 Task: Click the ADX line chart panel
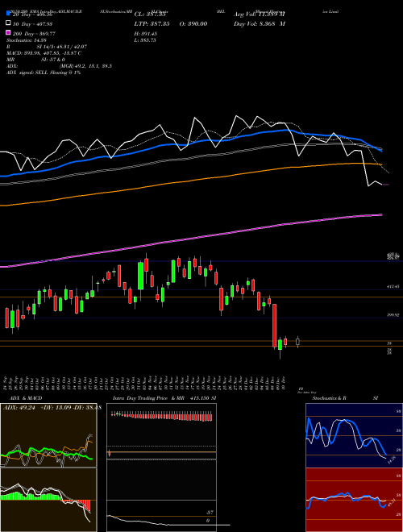click(48, 435)
